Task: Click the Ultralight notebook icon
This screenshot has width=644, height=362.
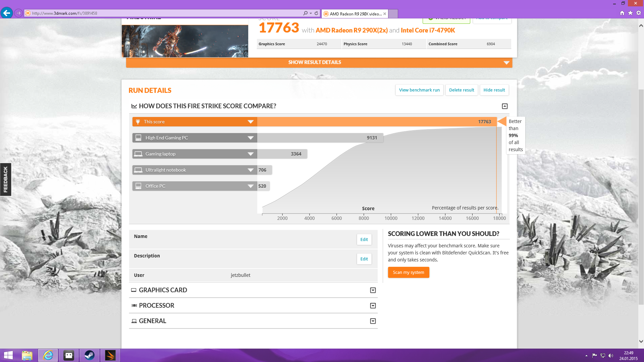Action: coord(138,170)
